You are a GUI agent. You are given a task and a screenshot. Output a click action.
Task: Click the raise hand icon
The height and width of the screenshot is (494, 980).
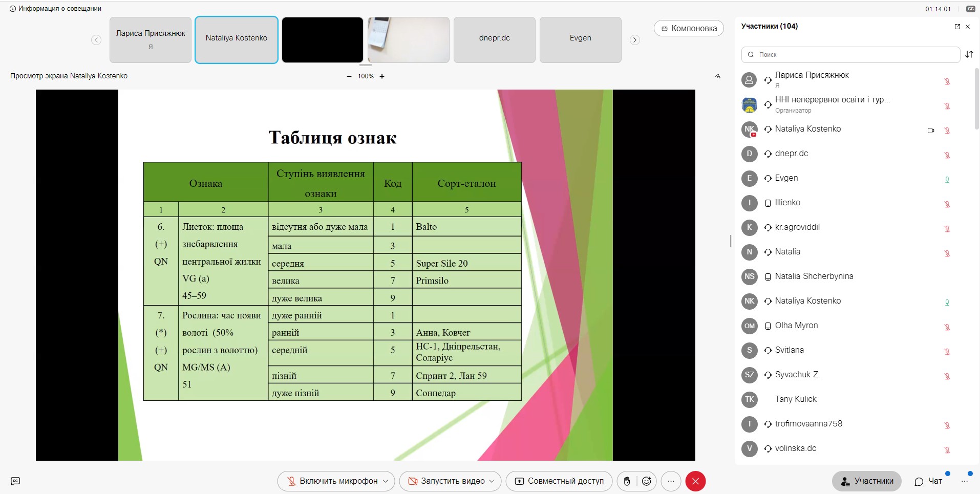[x=627, y=481]
